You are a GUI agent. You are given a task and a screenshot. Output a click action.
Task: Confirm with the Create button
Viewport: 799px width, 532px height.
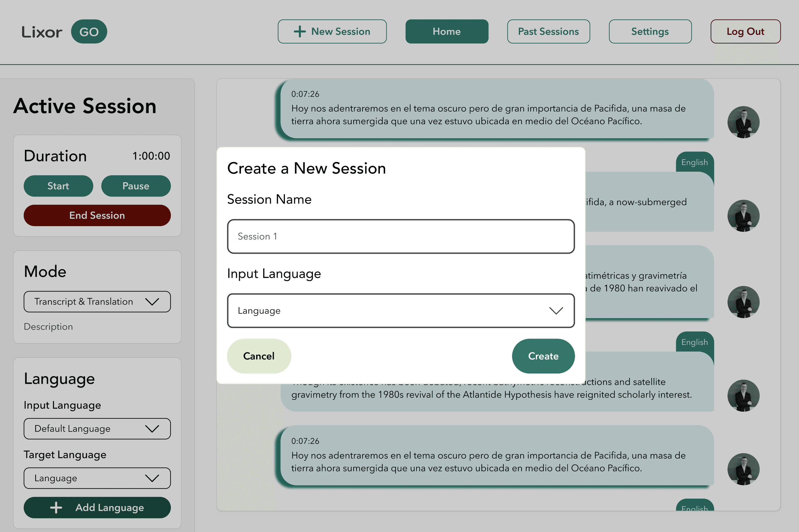pos(543,356)
